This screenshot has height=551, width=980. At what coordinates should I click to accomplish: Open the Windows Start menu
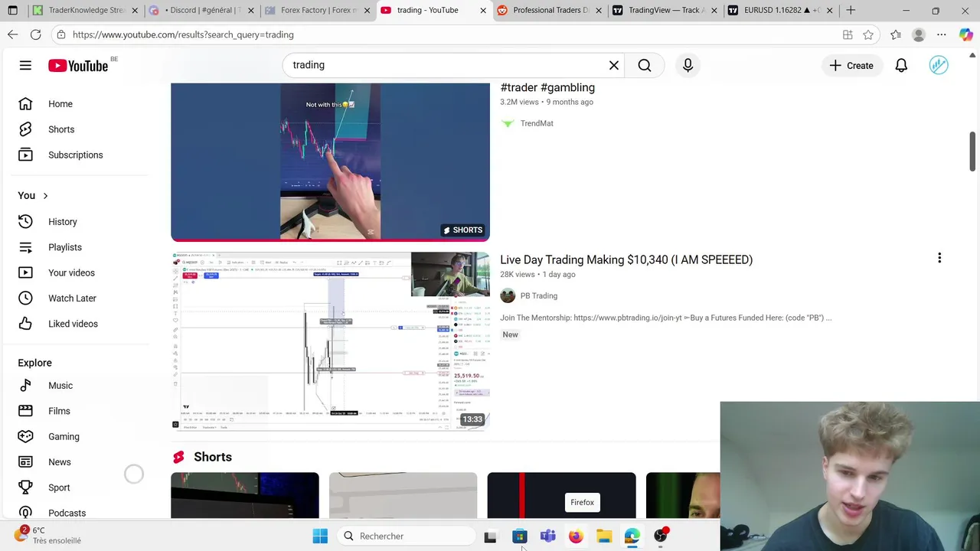[x=320, y=536]
